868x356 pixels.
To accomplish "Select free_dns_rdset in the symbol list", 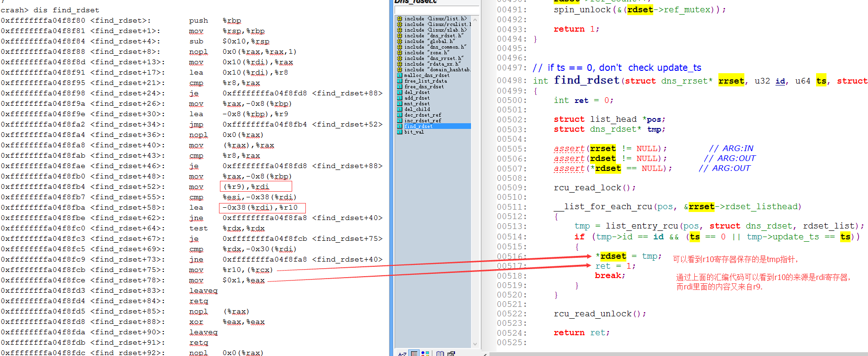I will 424,86.
